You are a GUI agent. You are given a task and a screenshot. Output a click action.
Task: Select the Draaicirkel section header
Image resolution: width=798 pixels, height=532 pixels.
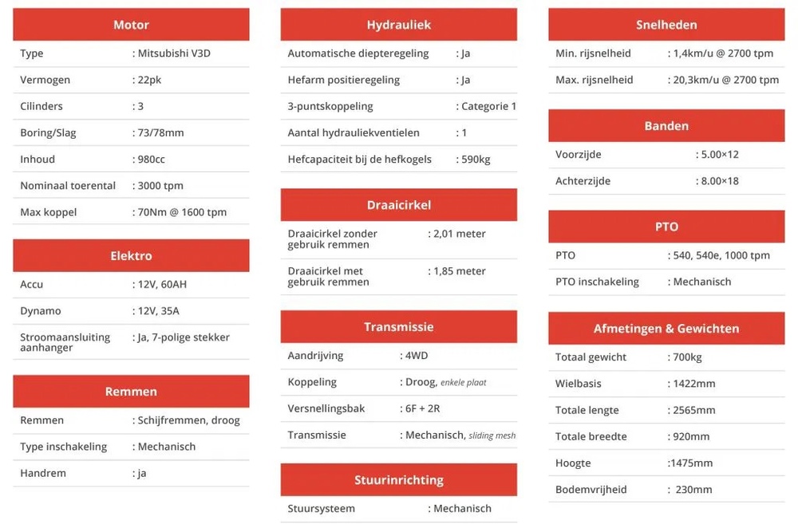pyautogui.click(x=398, y=205)
